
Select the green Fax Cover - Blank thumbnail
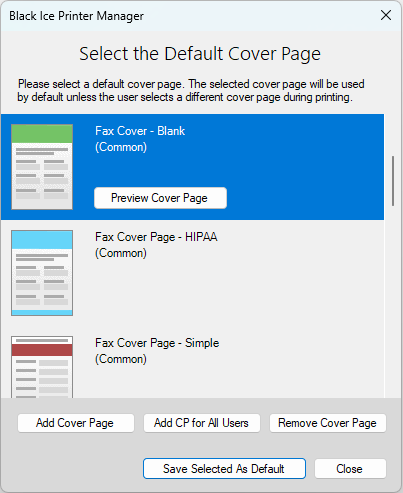(x=42, y=167)
